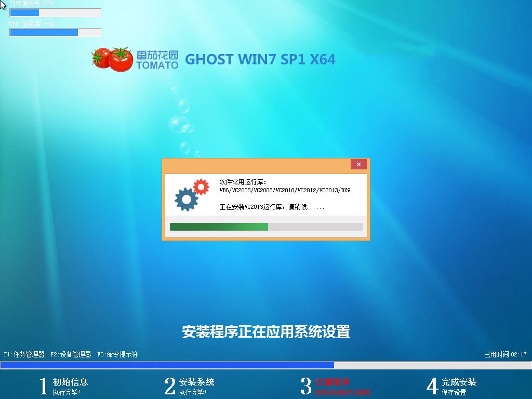This screenshot has width=532, height=399.
Task: Close the runtime library installation dialog
Action: (x=358, y=165)
